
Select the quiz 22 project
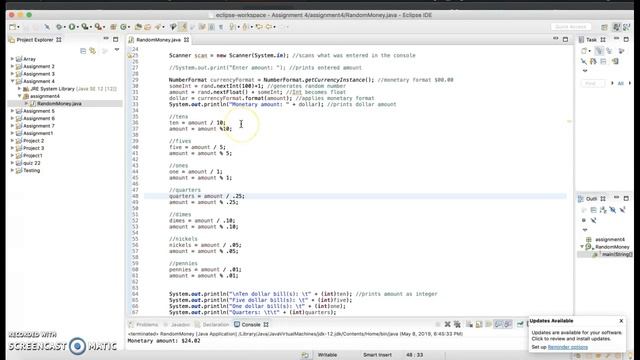click(31, 163)
